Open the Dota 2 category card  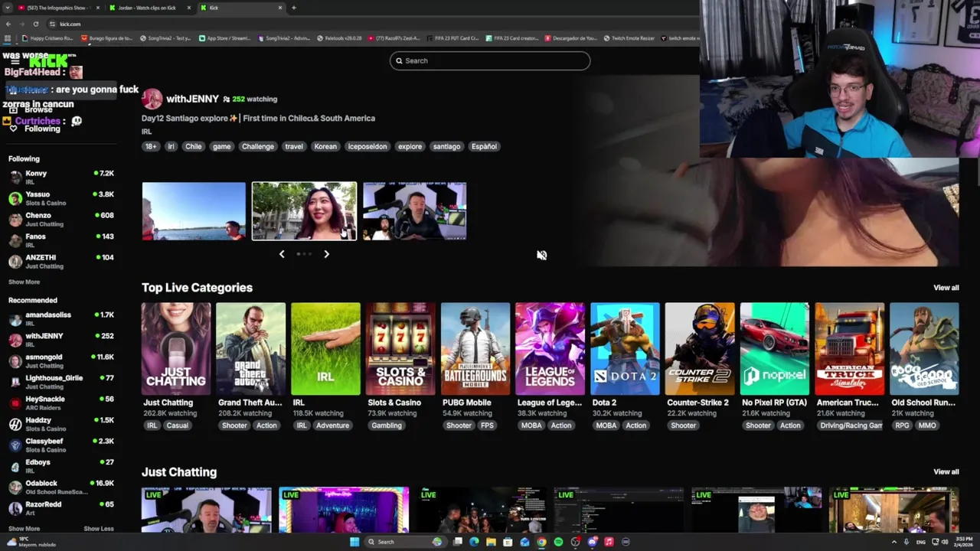pos(625,349)
